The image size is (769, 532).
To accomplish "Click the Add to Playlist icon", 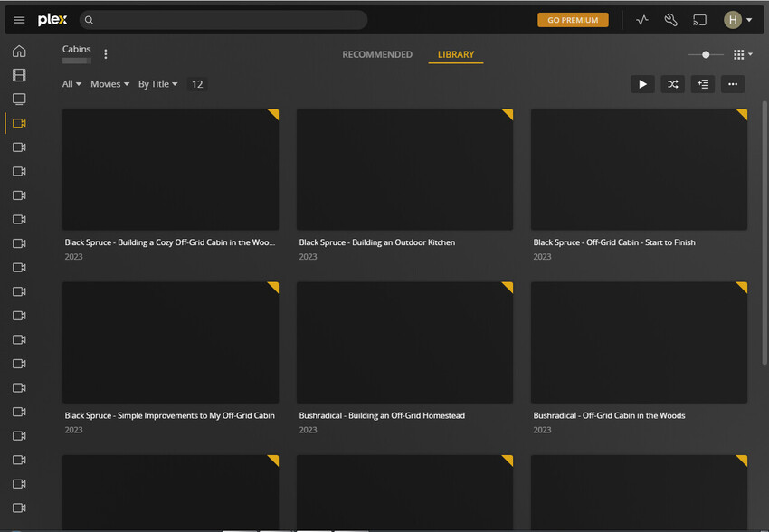I will pyautogui.click(x=703, y=84).
